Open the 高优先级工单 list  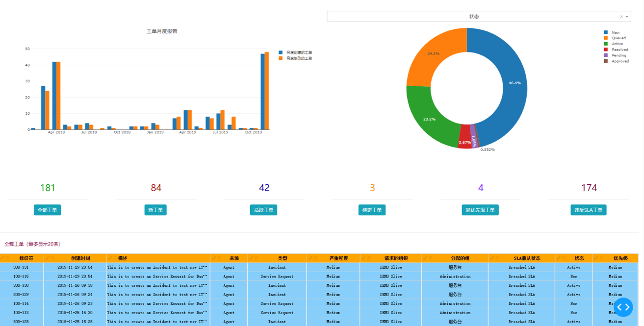[x=480, y=210]
